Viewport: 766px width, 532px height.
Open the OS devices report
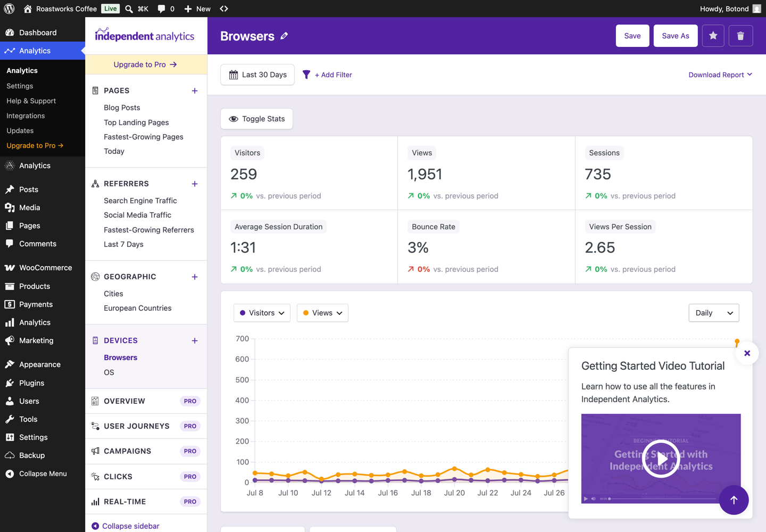pyautogui.click(x=109, y=372)
